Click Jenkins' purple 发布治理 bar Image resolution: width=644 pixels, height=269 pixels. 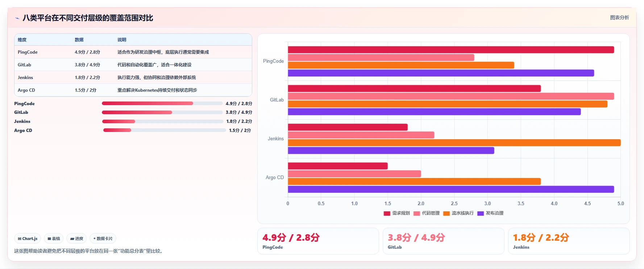pyautogui.click(x=391, y=150)
